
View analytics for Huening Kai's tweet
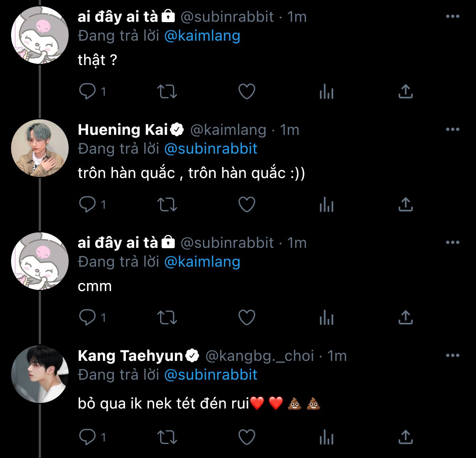pos(327,205)
